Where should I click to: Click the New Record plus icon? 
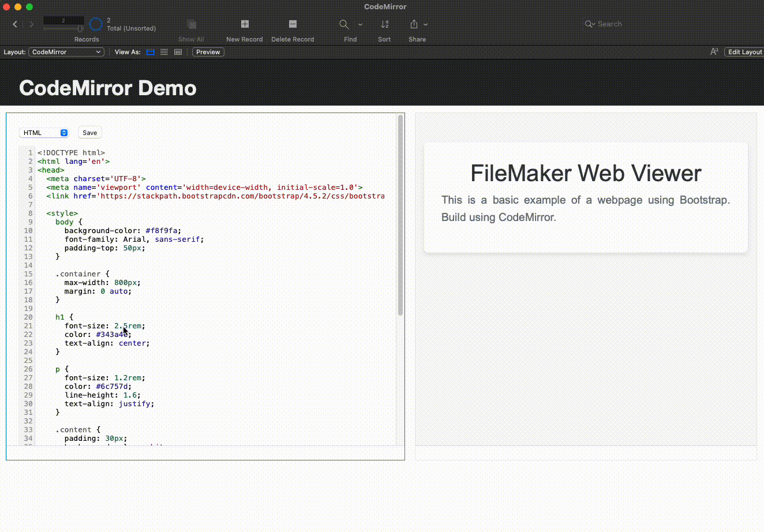point(245,24)
